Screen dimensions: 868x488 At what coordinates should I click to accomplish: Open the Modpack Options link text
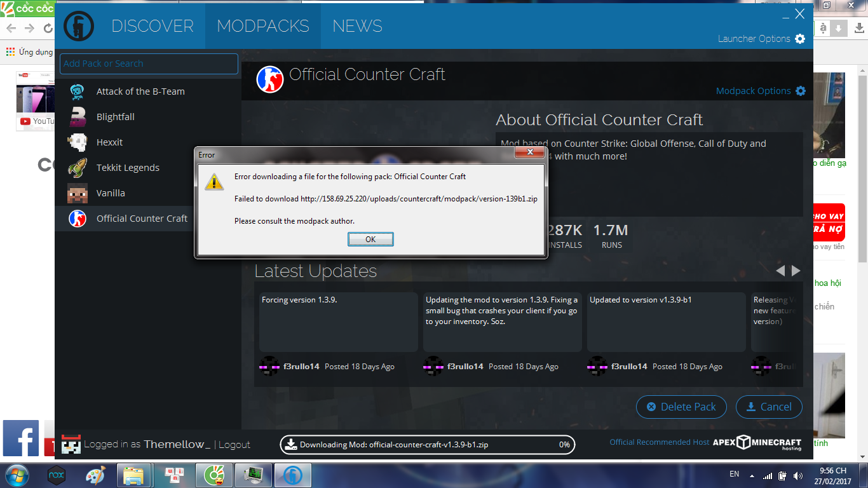click(x=754, y=91)
